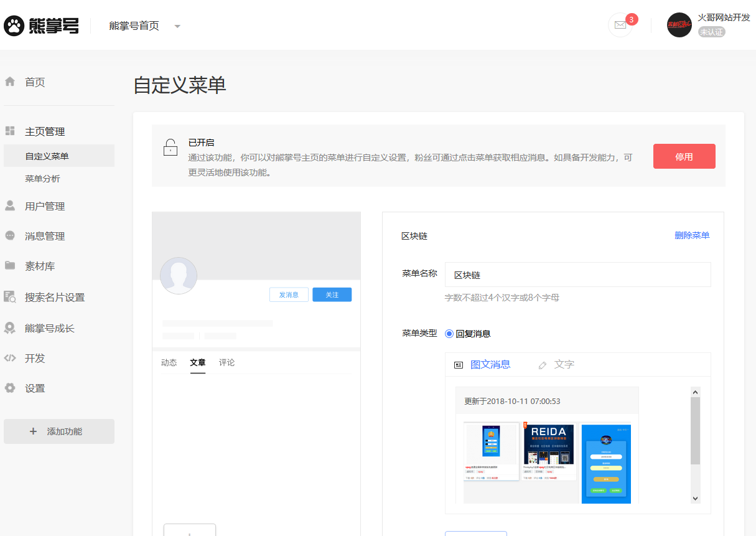
Task: Go to 首页 via the home icon
Action: pyautogui.click(x=10, y=82)
